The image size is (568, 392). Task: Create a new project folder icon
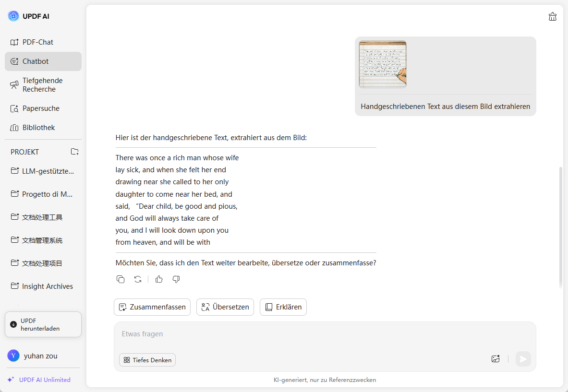click(x=74, y=152)
